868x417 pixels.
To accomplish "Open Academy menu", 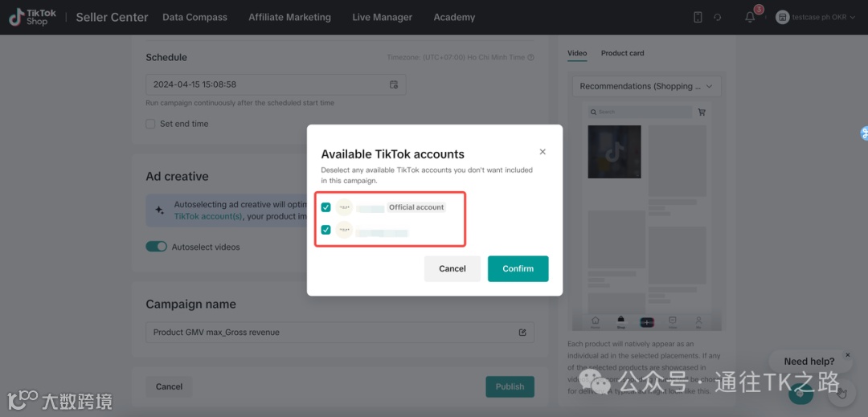I will click(454, 17).
